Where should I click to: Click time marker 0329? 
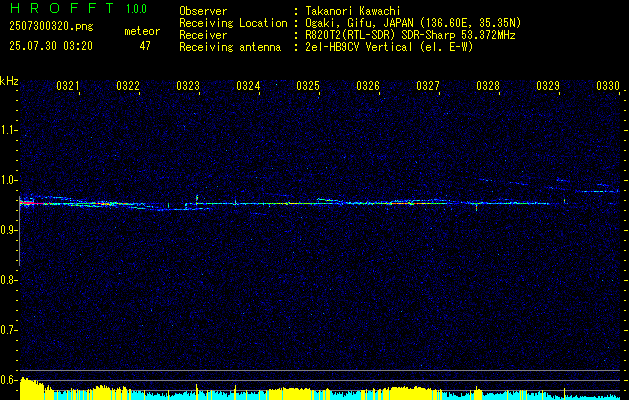point(548,86)
